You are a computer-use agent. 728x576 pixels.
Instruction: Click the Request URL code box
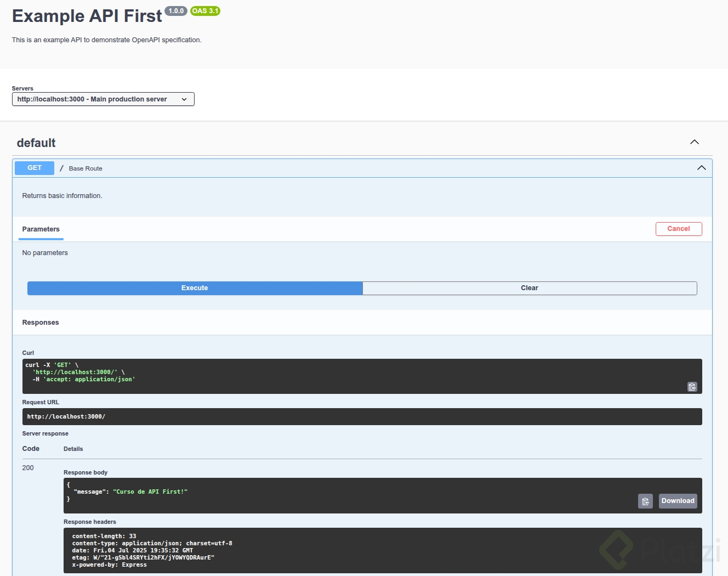coord(362,416)
